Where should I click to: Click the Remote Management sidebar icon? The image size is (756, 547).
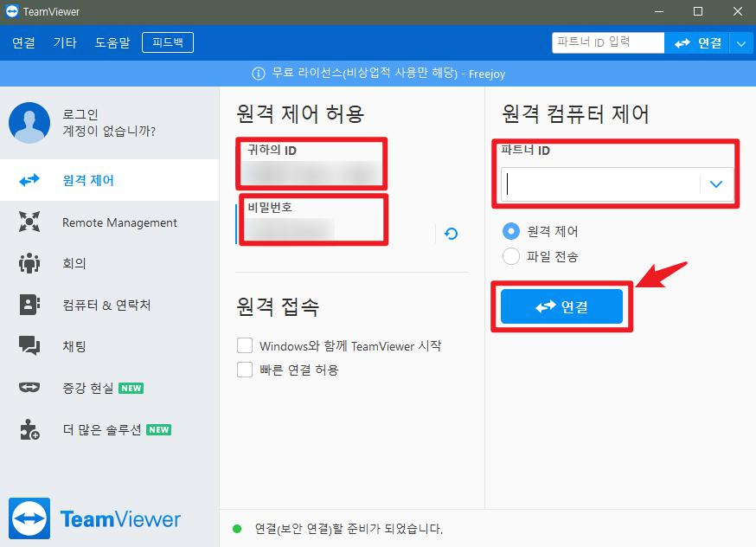[x=29, y=222]
